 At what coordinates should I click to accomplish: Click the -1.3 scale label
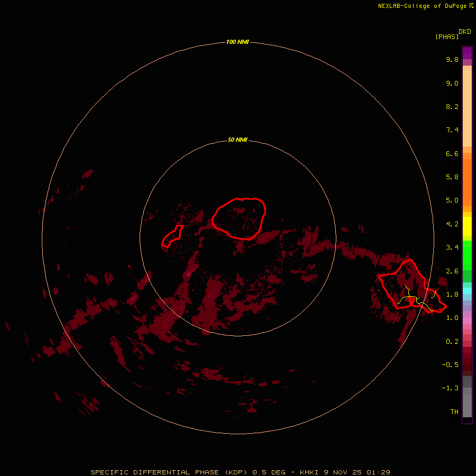[x=450, y=388]
